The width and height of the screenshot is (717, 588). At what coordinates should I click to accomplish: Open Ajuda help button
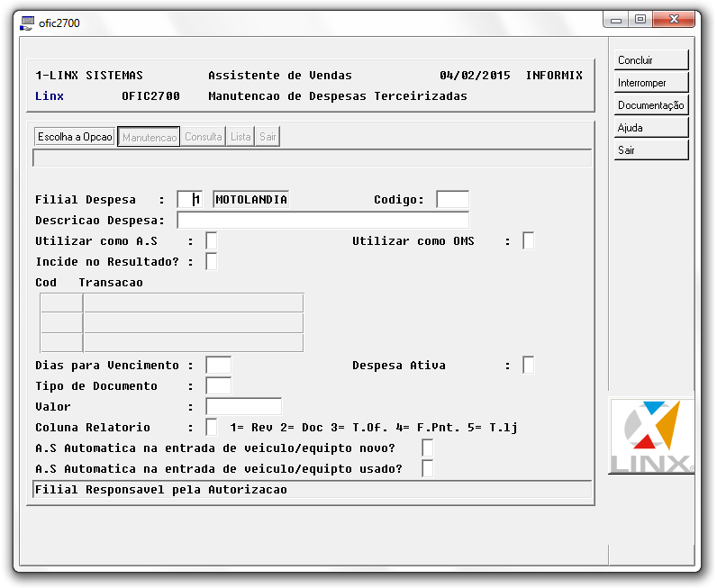[x=650, y=128]
